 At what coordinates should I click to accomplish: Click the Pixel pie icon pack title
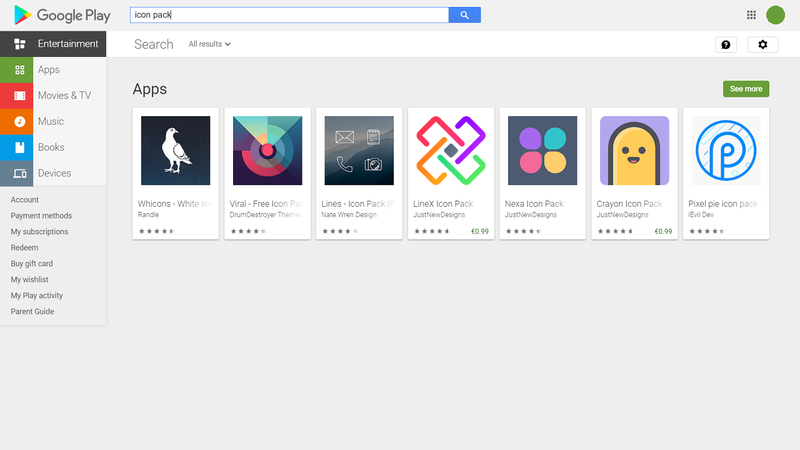(725, 204)
